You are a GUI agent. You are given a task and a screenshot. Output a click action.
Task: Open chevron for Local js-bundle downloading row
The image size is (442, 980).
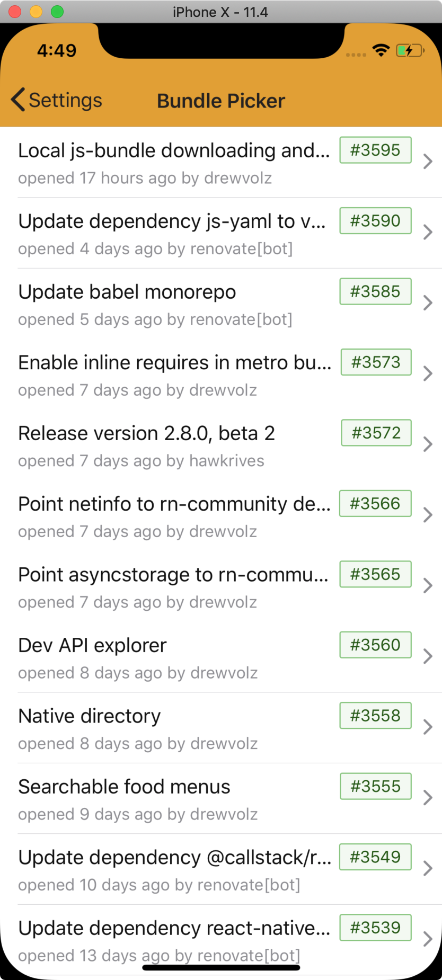click(x=428, y=162)
